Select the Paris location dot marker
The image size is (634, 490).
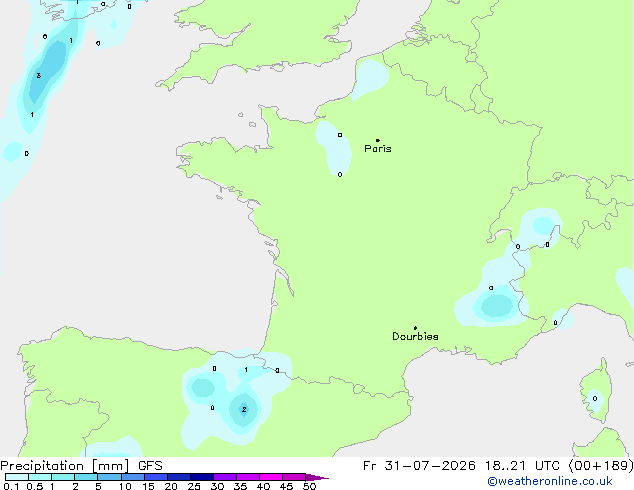(x=378, y=140)
